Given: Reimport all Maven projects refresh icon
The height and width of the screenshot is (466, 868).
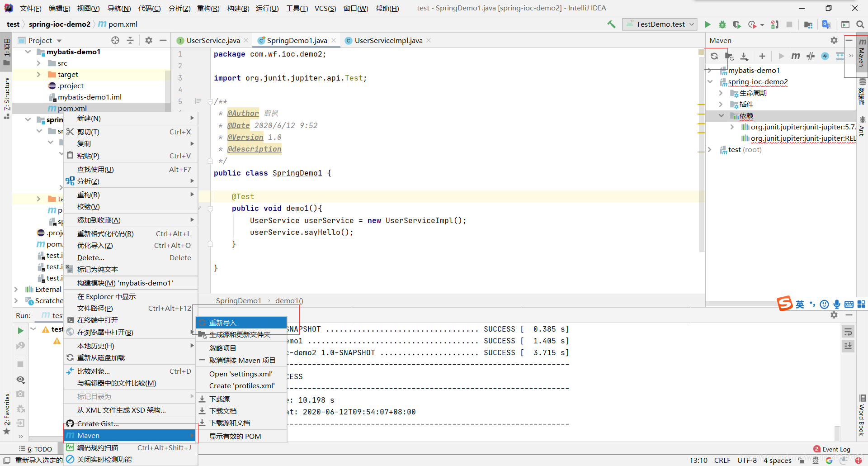Looking at the screenshot, I should coord(714,56).
